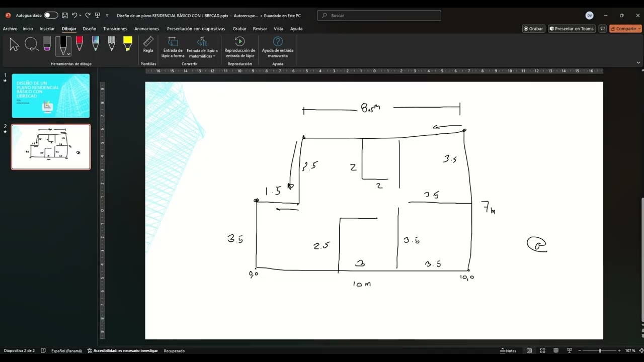Switch to the Grabar tab
Viewport: 644px width, 362px height.
[239, 29]
